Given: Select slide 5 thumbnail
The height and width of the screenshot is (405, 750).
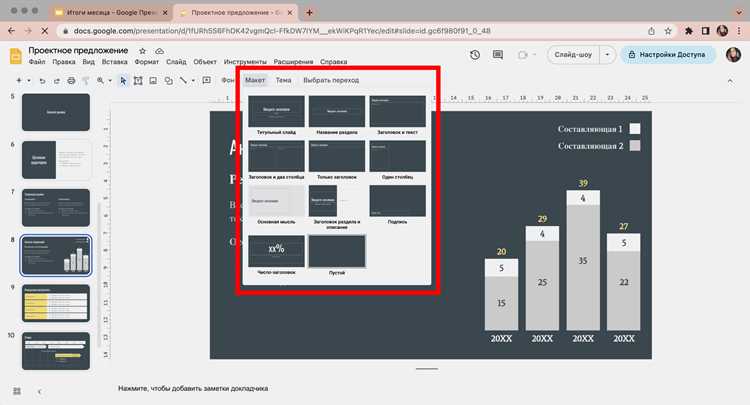Looking at the screenshot, I should coord(55,112).
